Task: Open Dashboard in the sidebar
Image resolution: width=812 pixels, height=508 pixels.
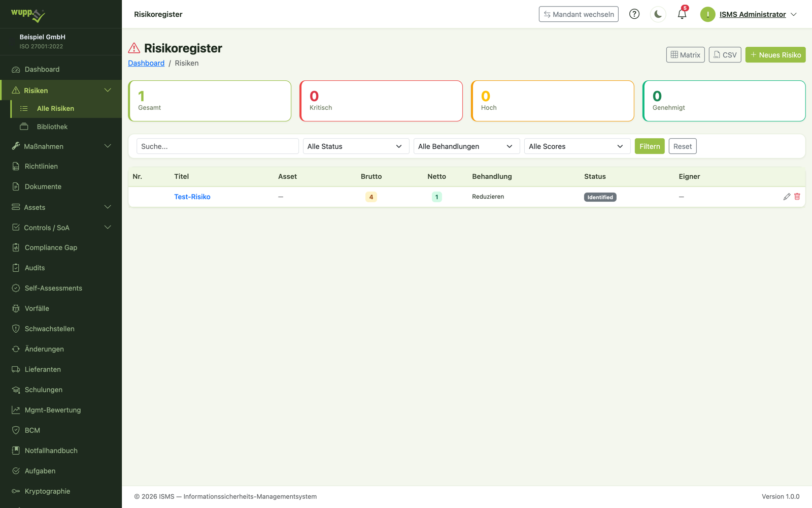Action: point(61,70)
